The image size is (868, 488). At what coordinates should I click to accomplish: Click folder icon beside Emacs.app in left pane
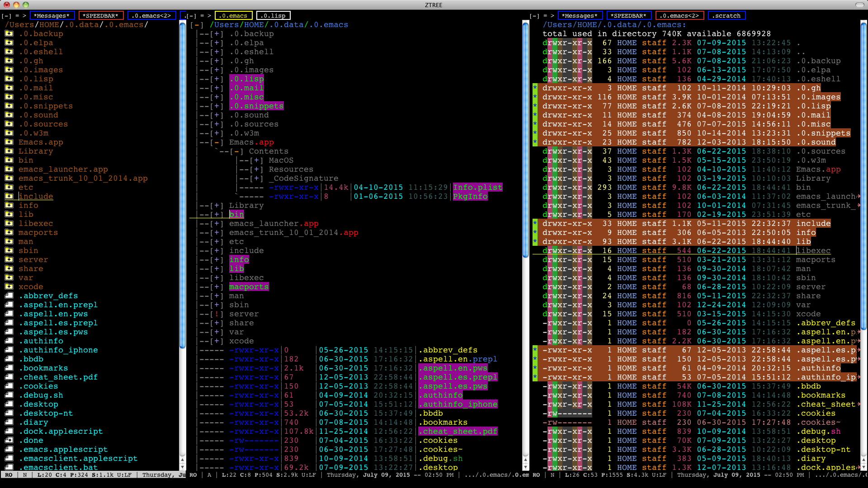pos(9,142)
